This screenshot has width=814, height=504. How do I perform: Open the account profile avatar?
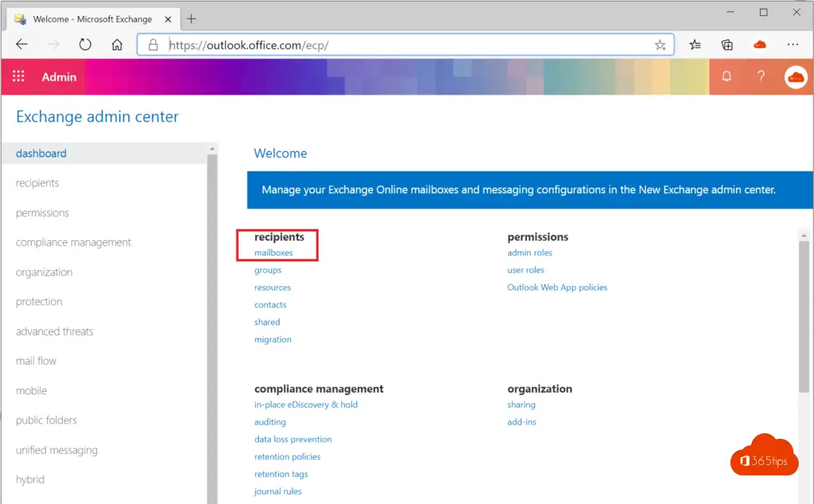(x=795, y=77)
